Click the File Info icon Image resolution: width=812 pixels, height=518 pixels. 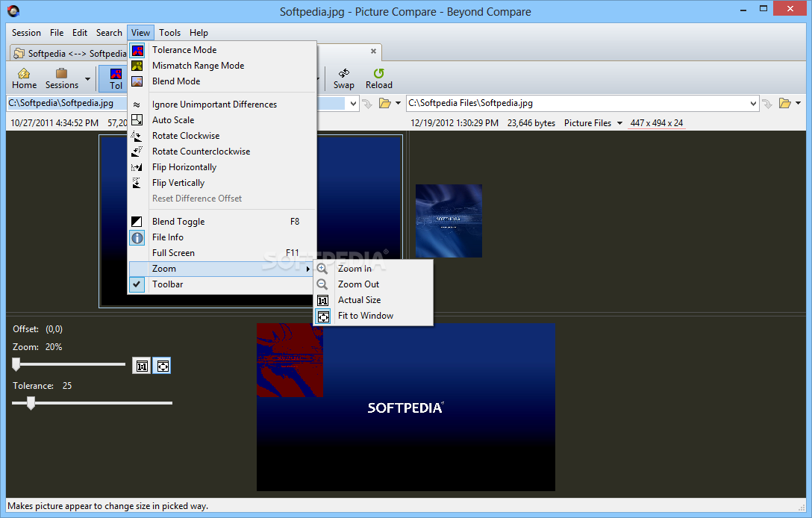tap(137, 238)
